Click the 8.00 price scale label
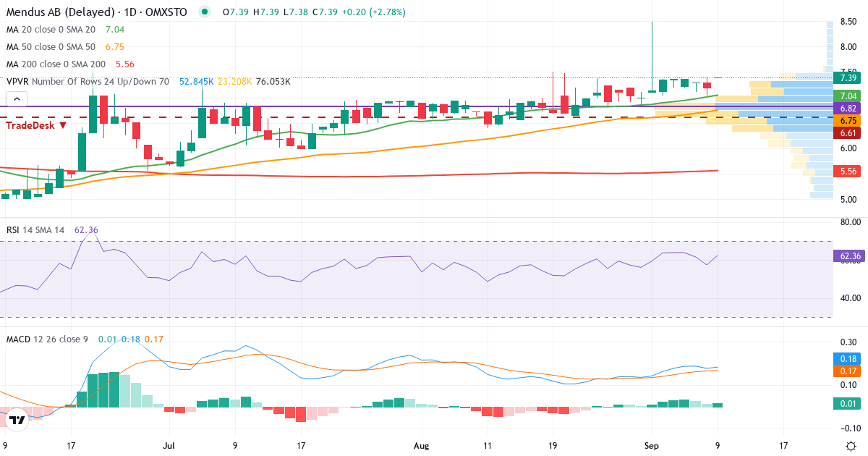Image resolution: width=868 pixels, height=456 pixels. coord(848,47)
